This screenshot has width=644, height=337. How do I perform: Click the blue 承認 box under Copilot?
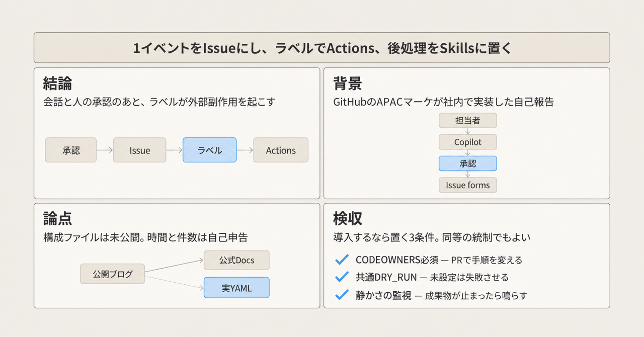pos(468,163)
